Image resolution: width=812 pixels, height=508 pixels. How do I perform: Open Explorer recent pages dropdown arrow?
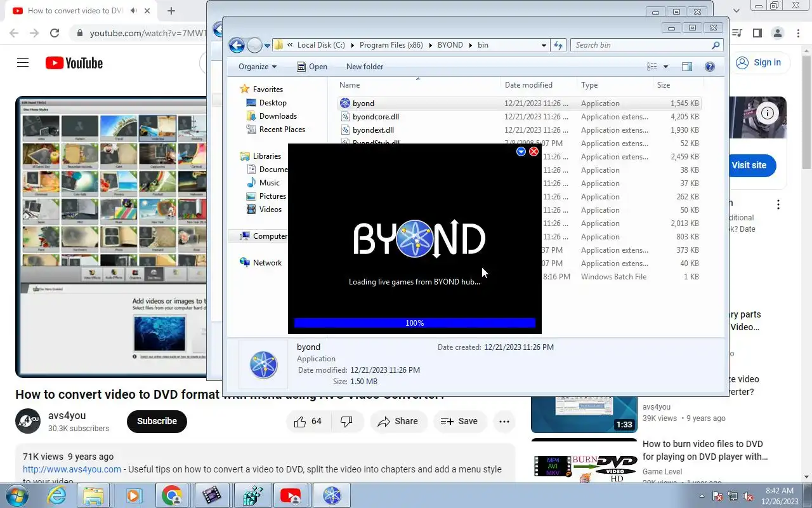(x=268, y=46)
